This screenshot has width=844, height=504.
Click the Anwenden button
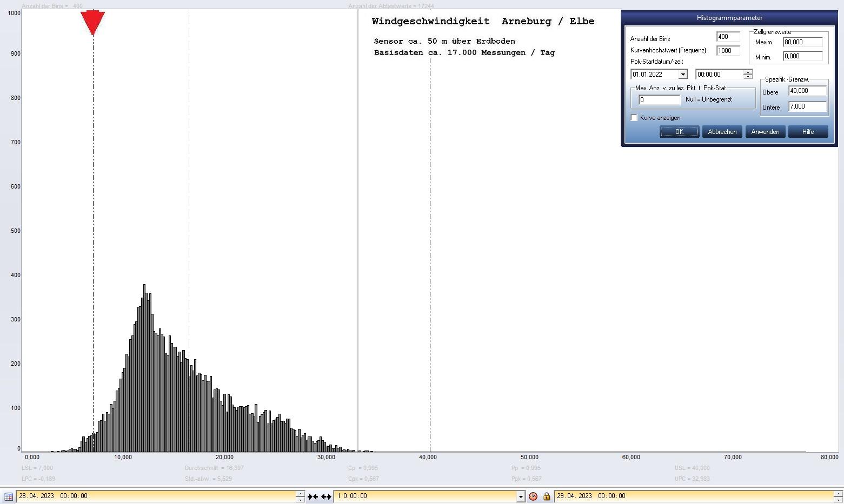(765, 132)
